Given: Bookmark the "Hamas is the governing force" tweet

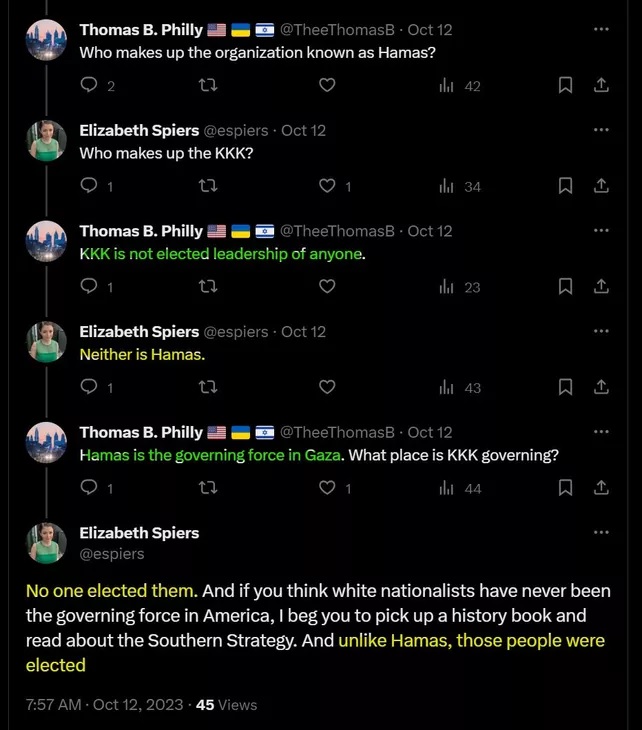Looking at the screenshot, I should [x=565, y=488].
